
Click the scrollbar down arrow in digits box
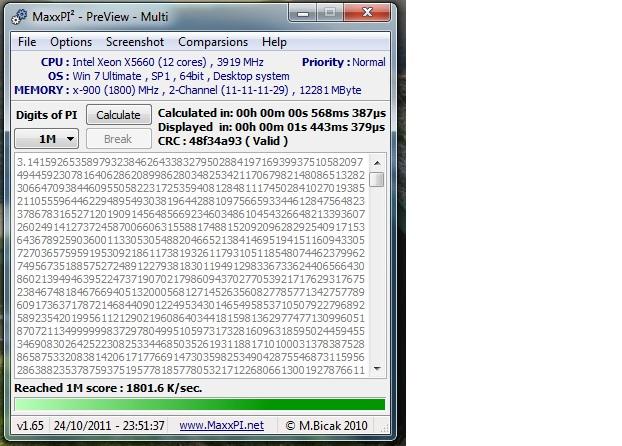pos(377,369)
